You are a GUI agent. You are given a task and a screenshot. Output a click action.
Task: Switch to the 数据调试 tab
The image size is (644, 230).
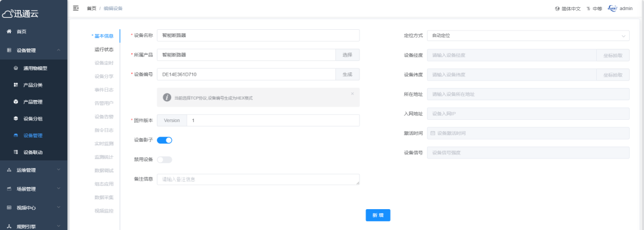[x=104, y=170]
